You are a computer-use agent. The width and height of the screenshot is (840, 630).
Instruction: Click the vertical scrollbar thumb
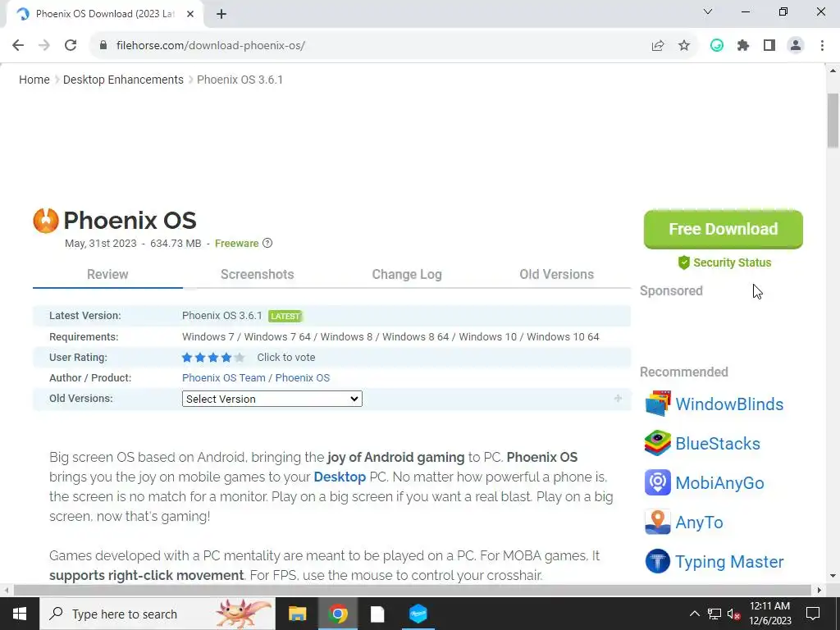(833, 121)
